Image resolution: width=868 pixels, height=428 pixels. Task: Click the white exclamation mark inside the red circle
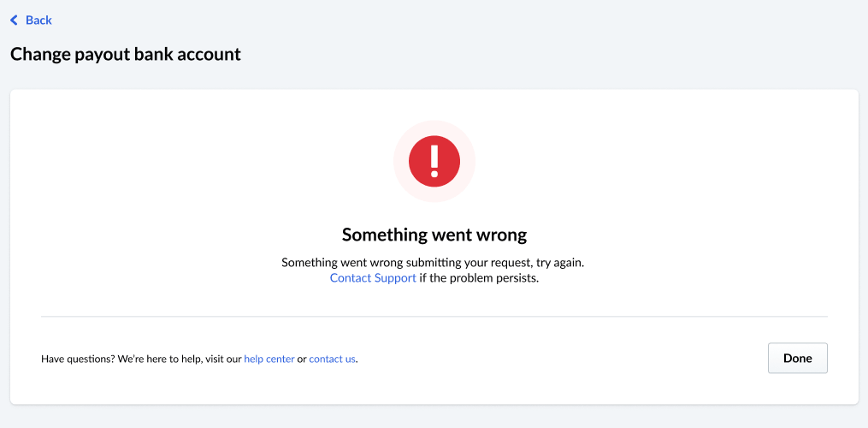click(x=434, y=160)
